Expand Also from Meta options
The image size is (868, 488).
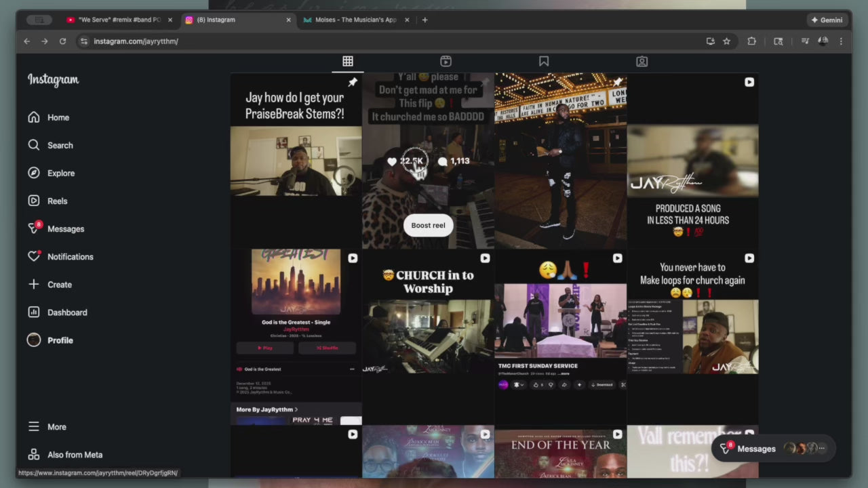coord(75,455)
